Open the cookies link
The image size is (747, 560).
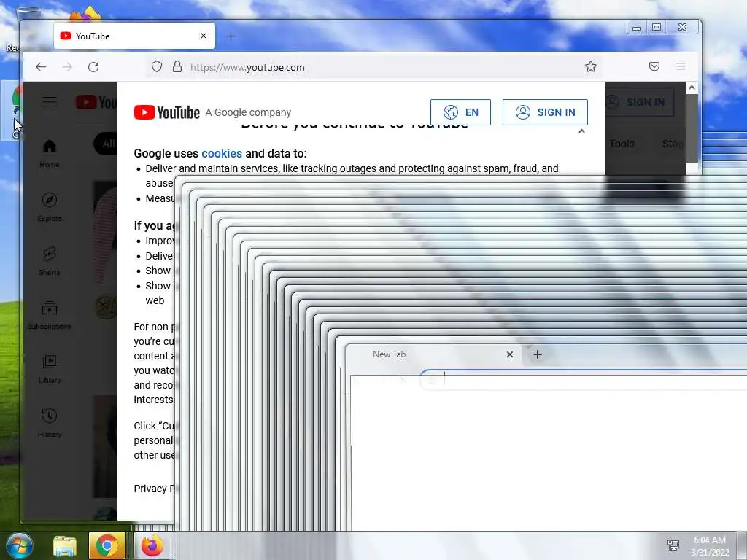point(222,153)
